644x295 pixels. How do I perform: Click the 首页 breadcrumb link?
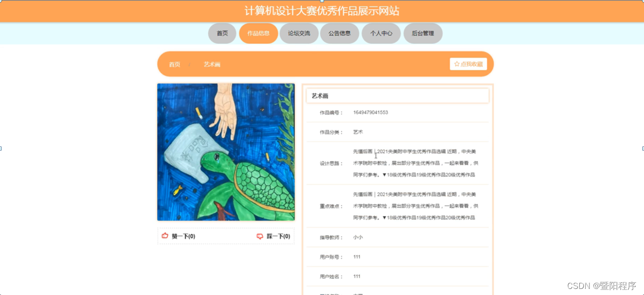pos(174,65)
